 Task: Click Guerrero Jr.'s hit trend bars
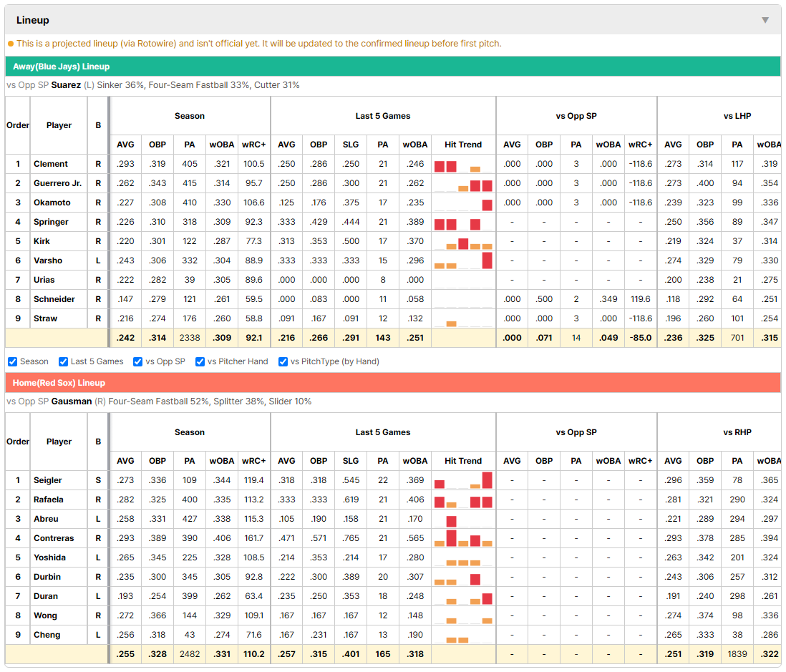[463, 183]
